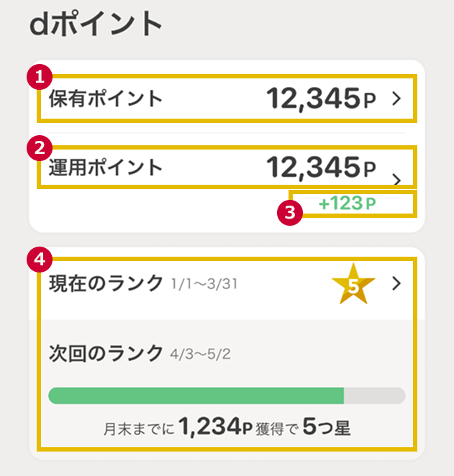The height and width of the screenshot is (476, 454).
Task: Tap the 現在のランク label
Action: click(x=106, y=283)
